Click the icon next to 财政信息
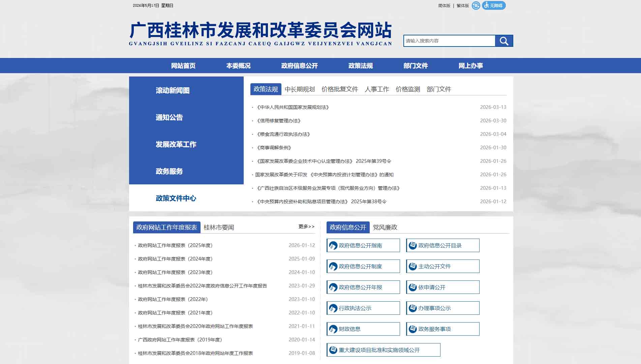Screen dimensions: 641x364 [x=333, y=329]
